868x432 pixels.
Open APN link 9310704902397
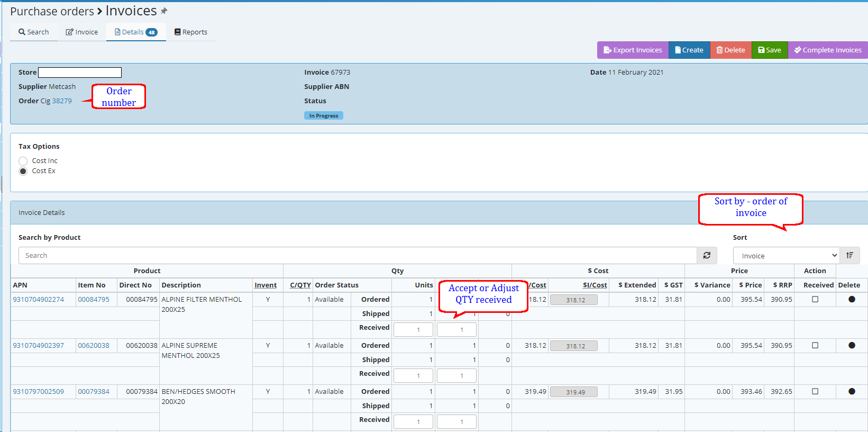click(x=39, y=345)
